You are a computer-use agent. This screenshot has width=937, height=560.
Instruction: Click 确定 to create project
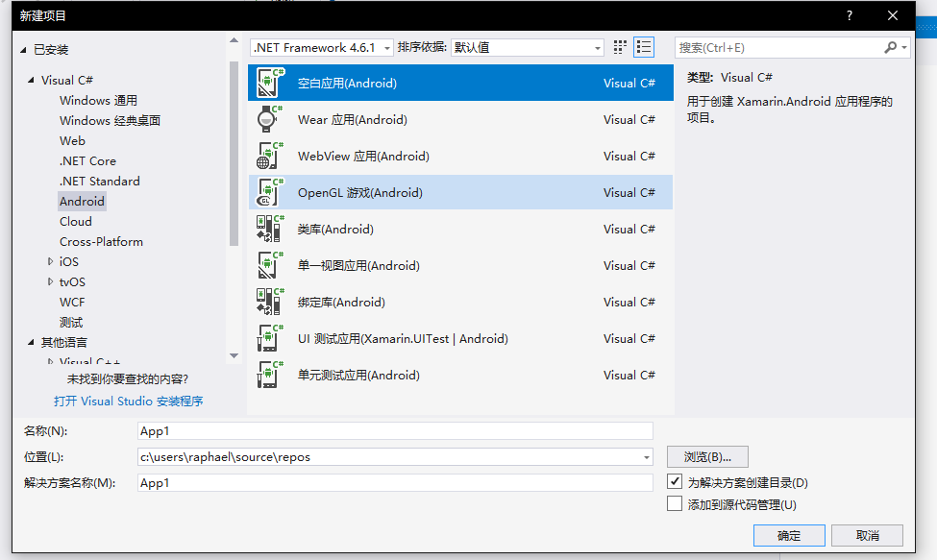789,536
